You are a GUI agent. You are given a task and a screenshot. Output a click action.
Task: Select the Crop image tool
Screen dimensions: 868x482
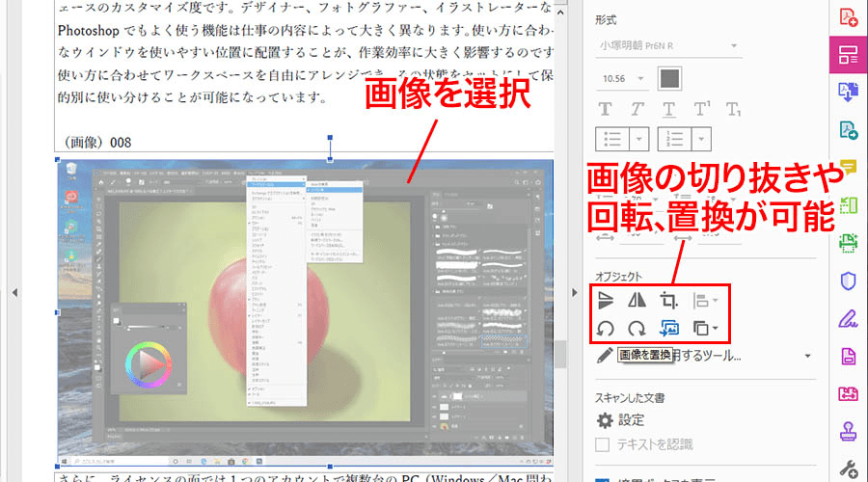pos(668,301)
